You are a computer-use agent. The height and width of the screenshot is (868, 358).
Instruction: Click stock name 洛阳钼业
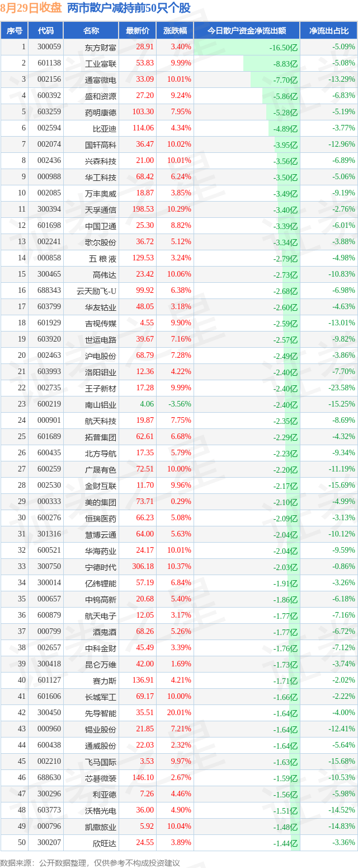click(x=101, y=372)
